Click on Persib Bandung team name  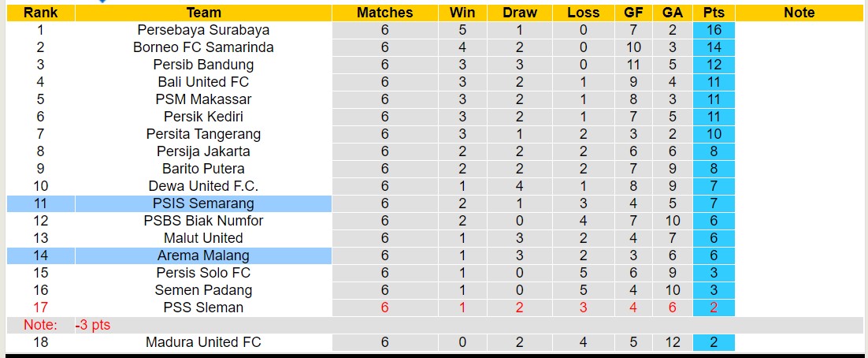click(203, 65)
